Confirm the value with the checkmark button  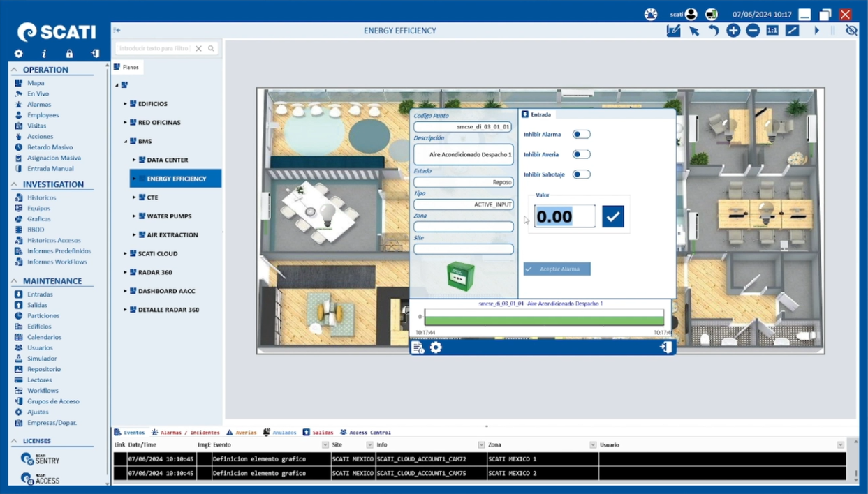point(613,217)
